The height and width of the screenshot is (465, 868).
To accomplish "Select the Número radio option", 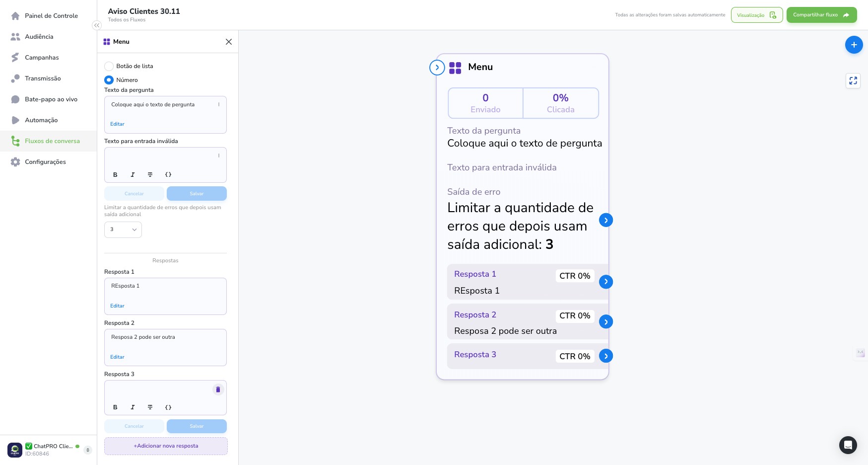I will tap(109, 80).
